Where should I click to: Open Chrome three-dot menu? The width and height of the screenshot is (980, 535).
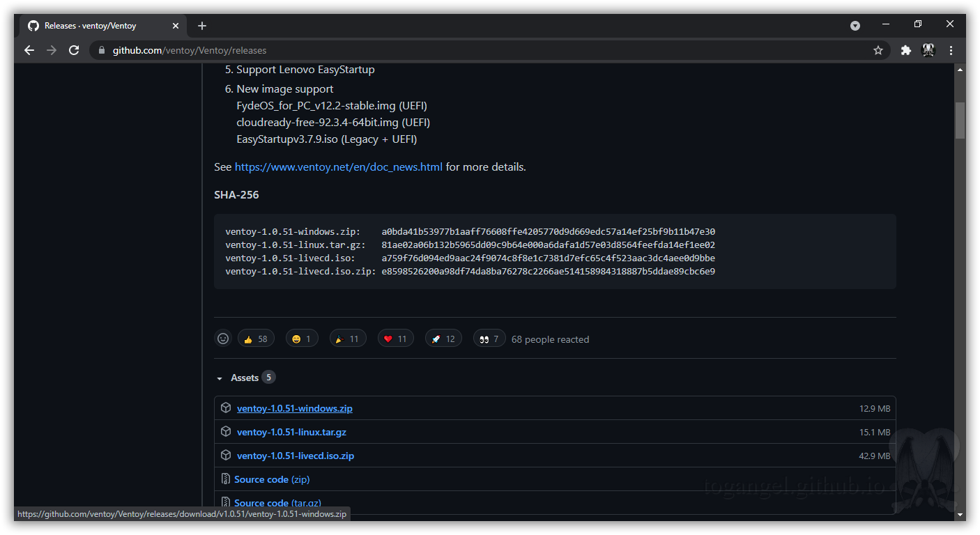(951, 50)
